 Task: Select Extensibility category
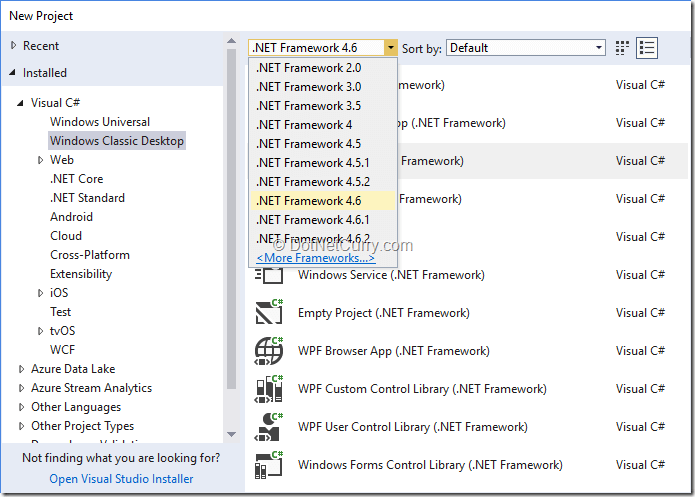(81, 274)
